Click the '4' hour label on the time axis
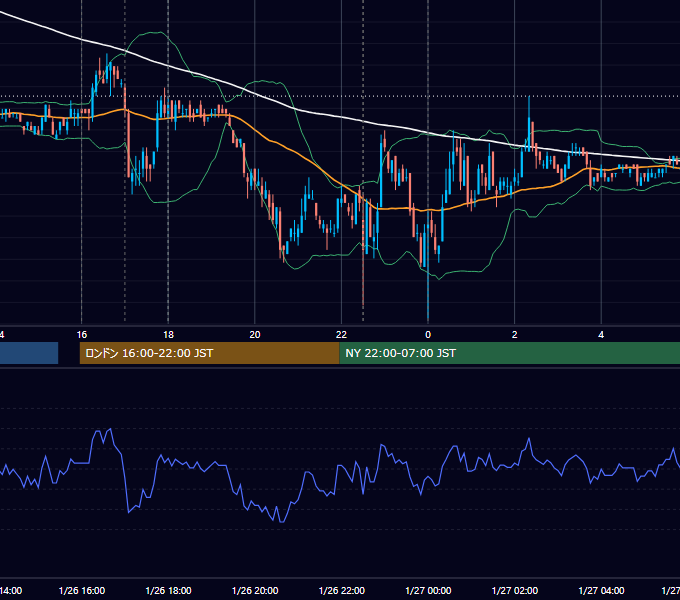Viewport: 680px width, 600px height. (601, 335)
